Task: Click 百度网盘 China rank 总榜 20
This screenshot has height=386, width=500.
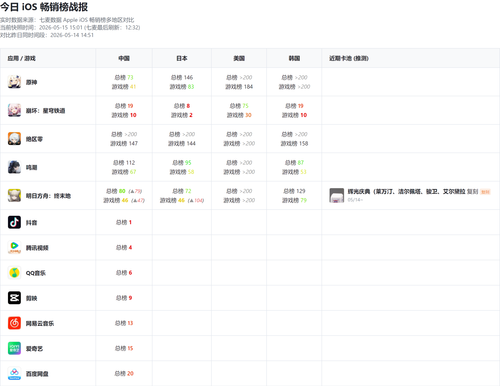Action: click(124, 374)
